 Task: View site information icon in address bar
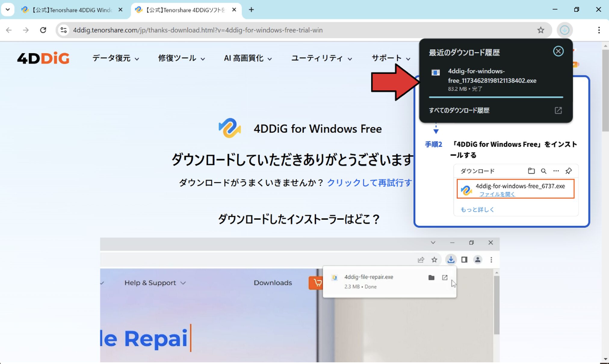pos(63,30)
